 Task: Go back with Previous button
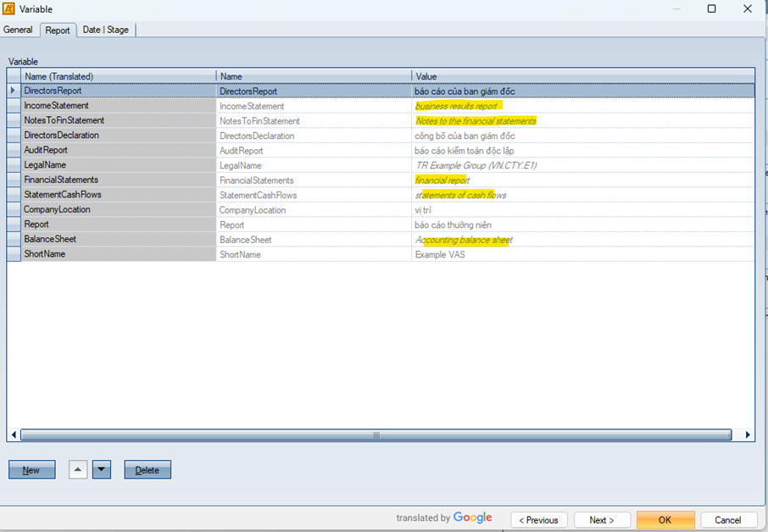(x=539, y=520)
